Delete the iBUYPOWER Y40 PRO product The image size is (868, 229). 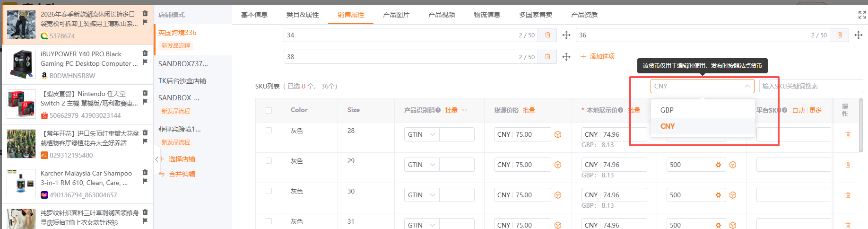(145, 53)
